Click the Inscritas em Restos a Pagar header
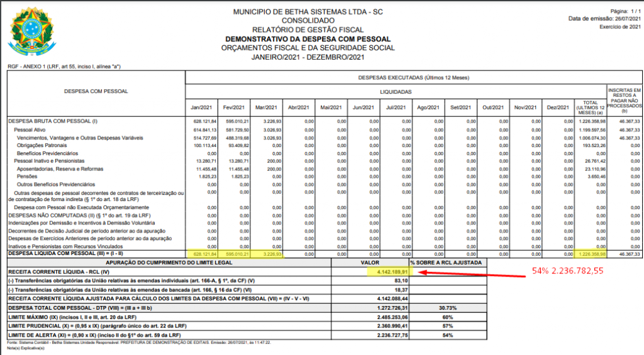 623,101
